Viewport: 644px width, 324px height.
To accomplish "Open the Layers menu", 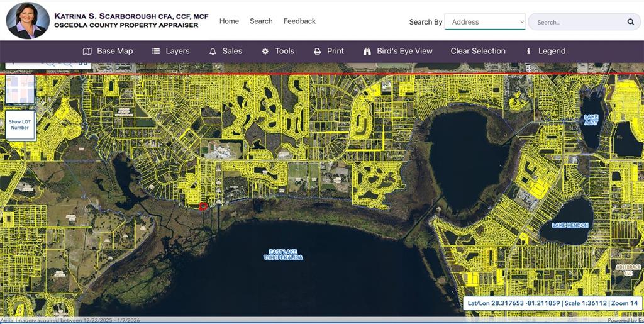I will coord(171,52).
